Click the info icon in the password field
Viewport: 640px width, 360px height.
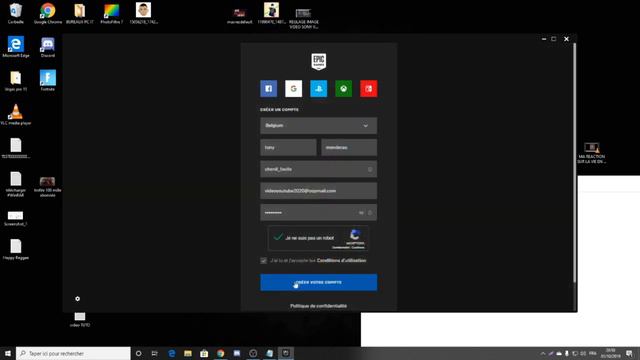tap(370, 213)
